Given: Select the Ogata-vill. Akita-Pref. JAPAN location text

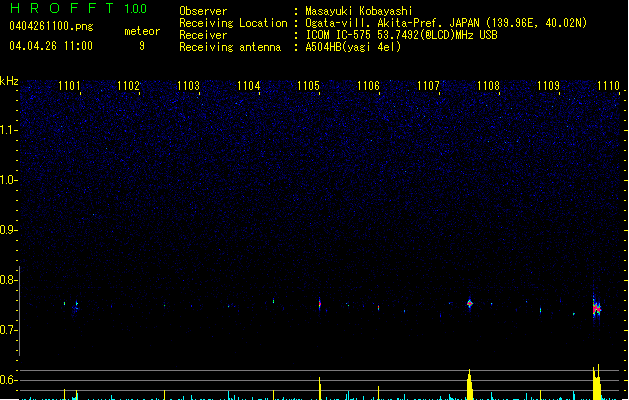Looking at the screenshot, I should (x=446, y=23).
